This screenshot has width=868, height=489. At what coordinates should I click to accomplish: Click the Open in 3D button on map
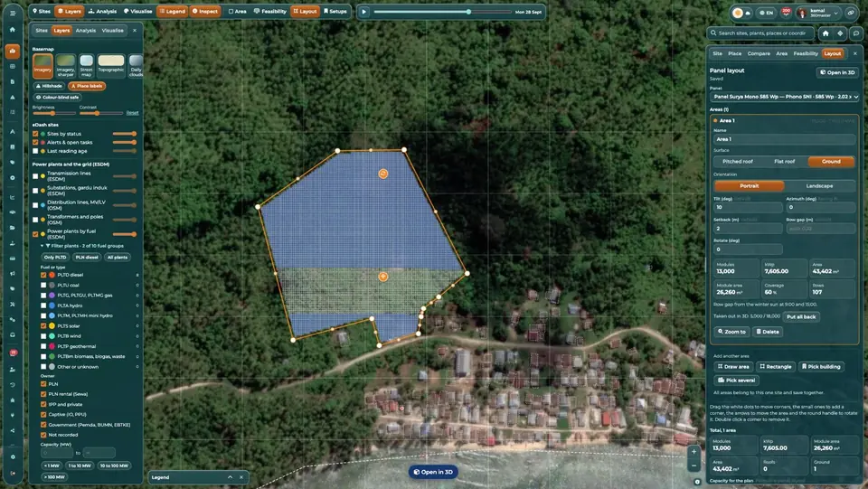[x=433, y=472]
